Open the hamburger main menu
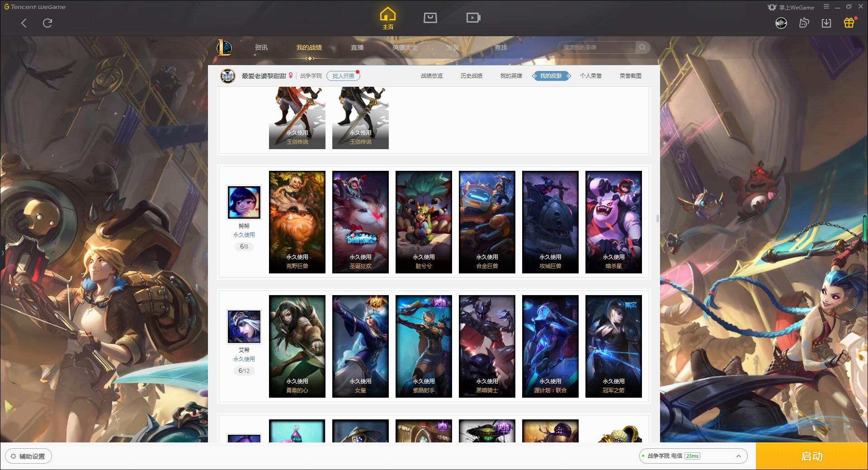 click(826, 7)
